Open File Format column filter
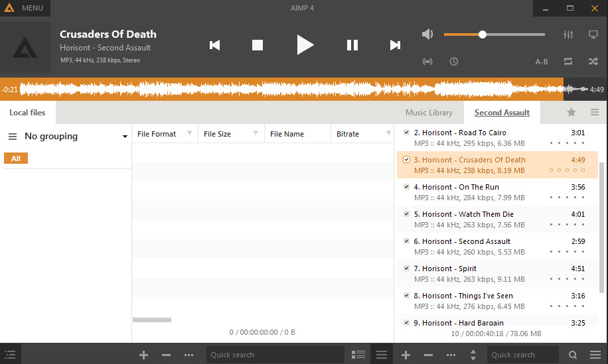Image resolution: width=608 pixels, height=364 pixels. (x=190, y=133)
